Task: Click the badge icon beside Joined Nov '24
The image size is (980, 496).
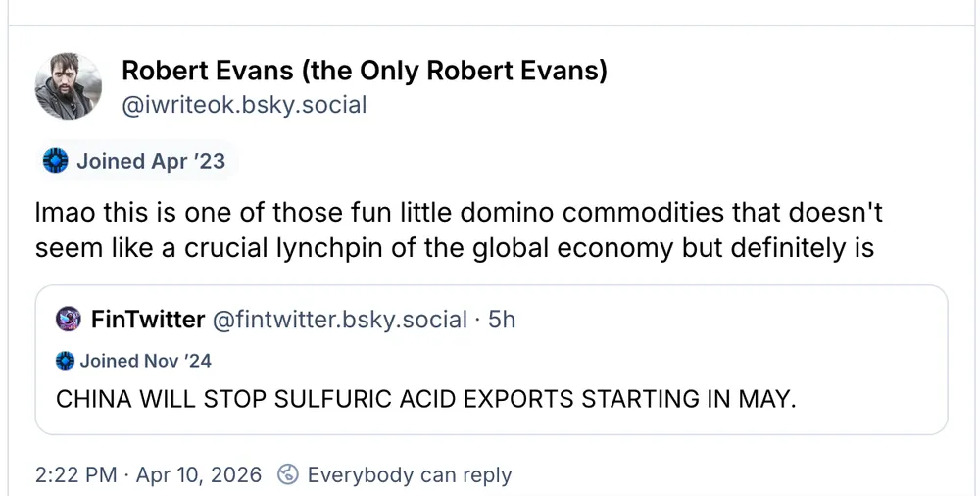Action: tap(65, 361)
